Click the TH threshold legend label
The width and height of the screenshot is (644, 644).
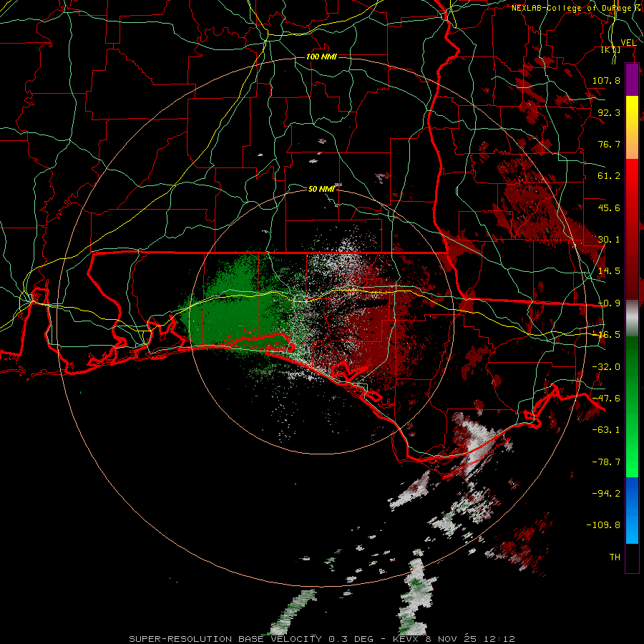point(615,557)
